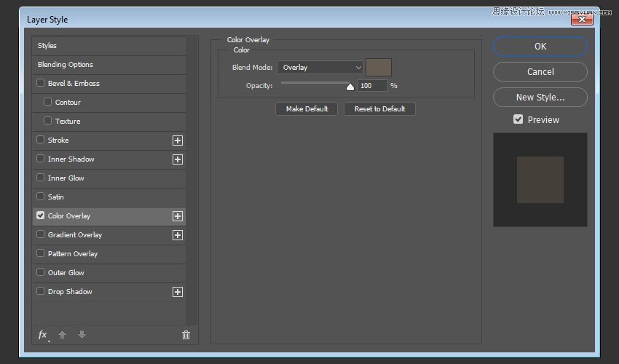Open the fx effects menu icon
This screenshot has height=364, width=619.
[x=43, y=335]
